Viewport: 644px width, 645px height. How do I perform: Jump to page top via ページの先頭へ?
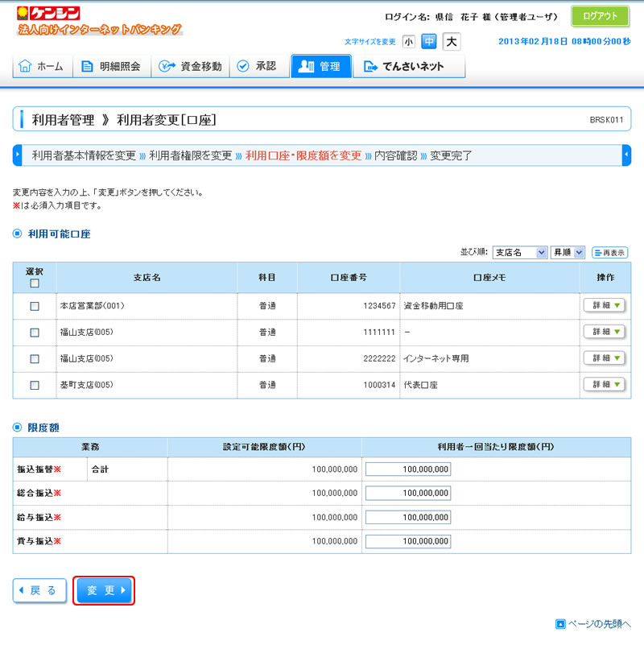(x=592, y=624)
